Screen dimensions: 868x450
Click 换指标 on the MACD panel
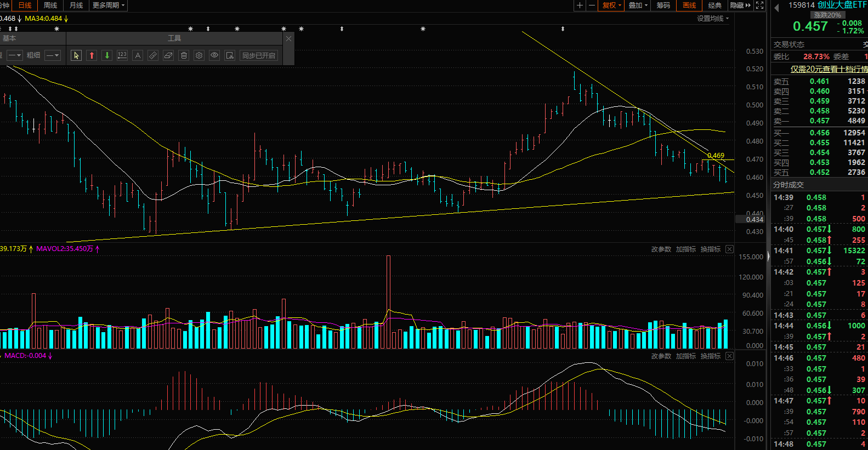pos(711,356)
